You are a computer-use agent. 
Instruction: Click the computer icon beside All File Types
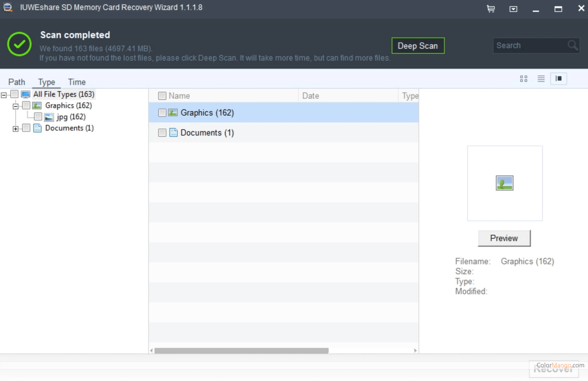[x=26, y=94]
